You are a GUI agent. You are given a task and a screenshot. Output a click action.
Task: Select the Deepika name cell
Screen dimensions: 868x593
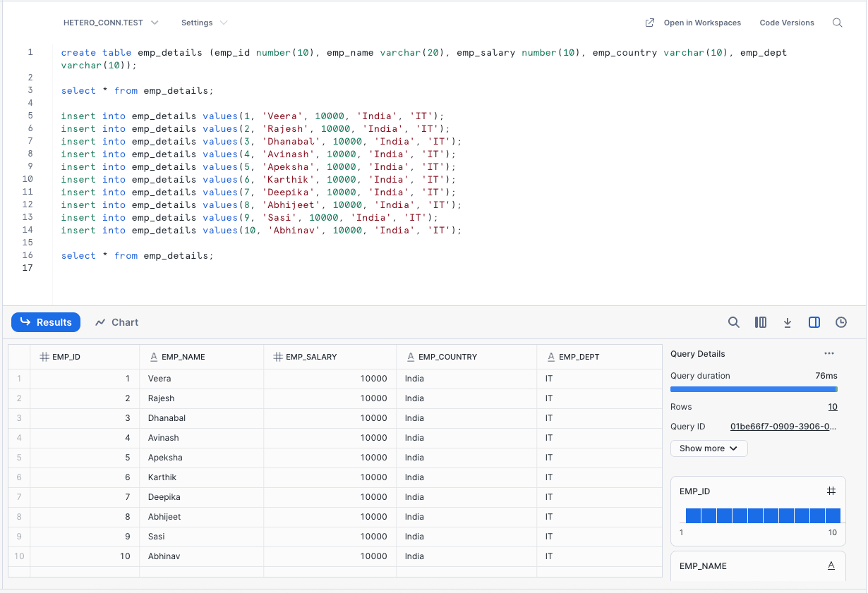[202, 497]
